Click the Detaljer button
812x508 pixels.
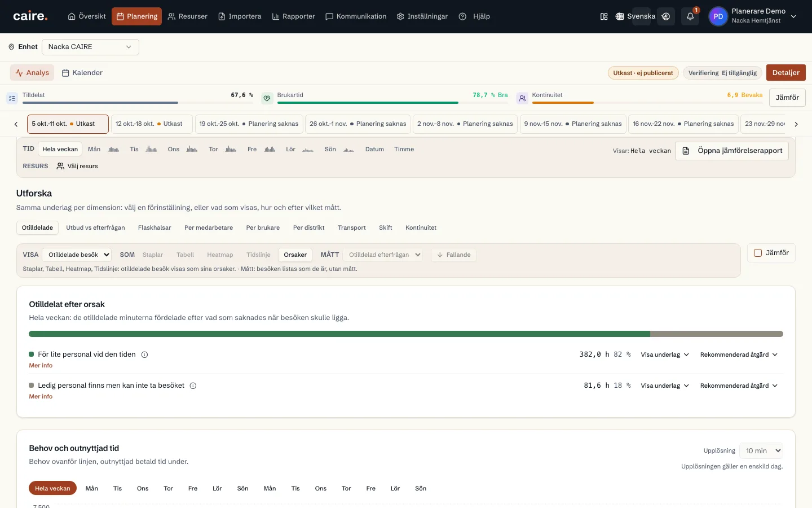pos(786,73)
